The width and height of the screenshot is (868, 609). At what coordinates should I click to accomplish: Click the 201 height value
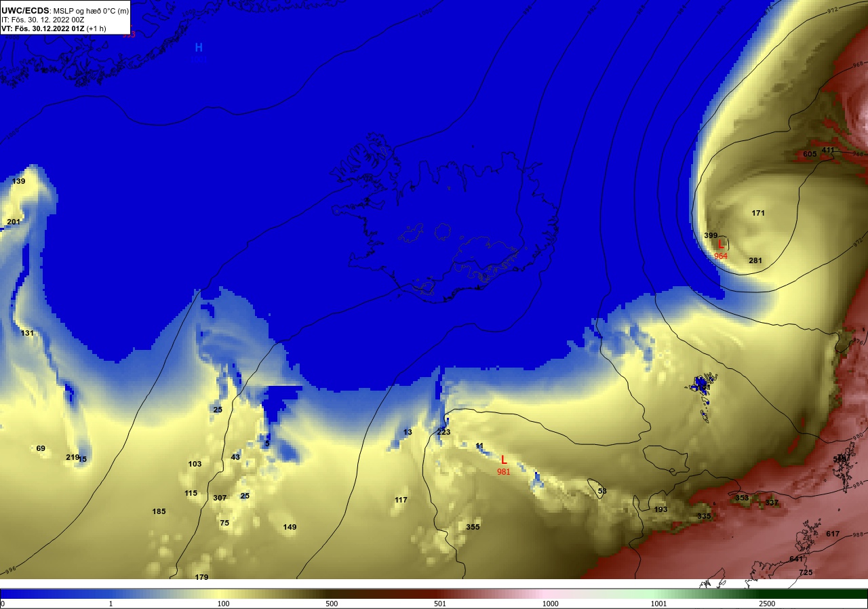click(x=14, y=222)
